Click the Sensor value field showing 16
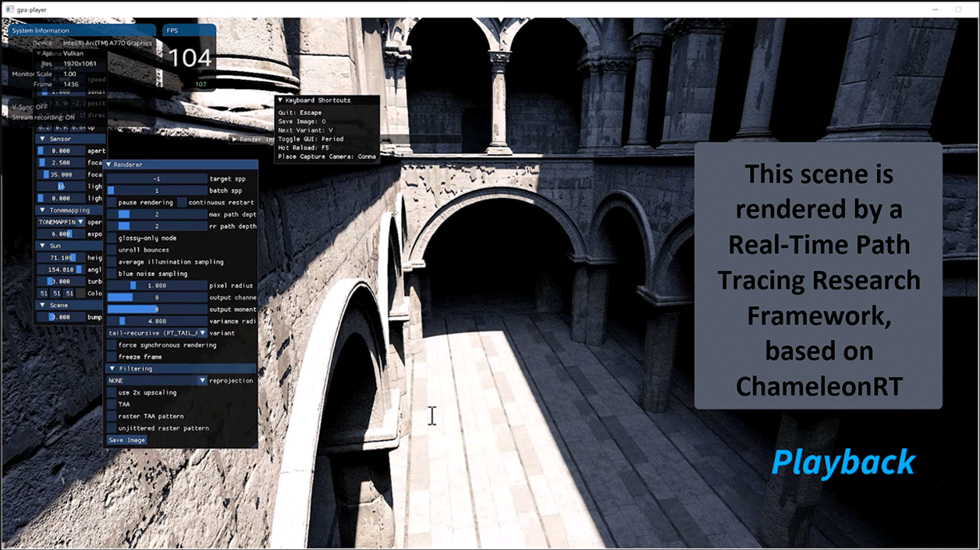This screenshot has height=550, width=980. pyautogui.click(x=61, y=186)
